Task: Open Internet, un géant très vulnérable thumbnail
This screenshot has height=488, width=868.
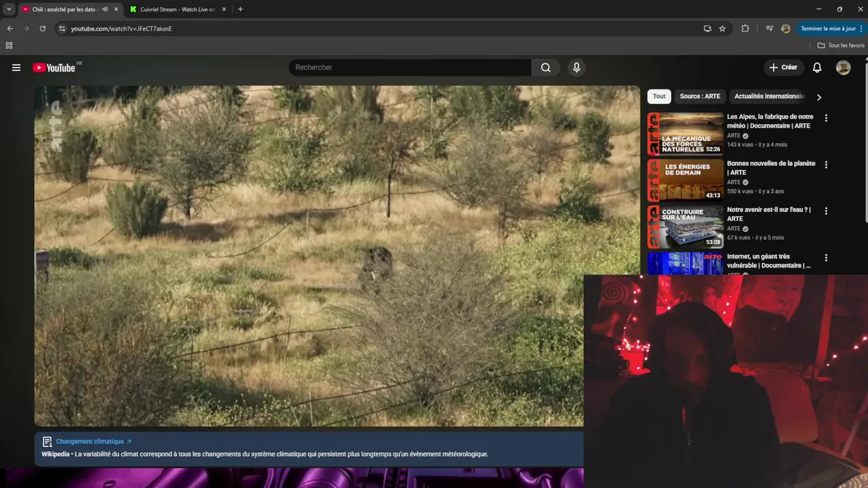Action: 686,263
